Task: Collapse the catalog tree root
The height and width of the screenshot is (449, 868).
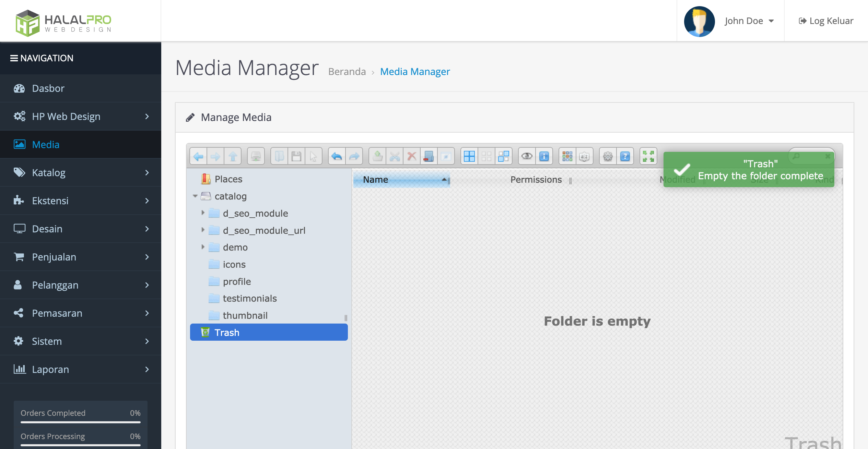Action: (195, 196)
